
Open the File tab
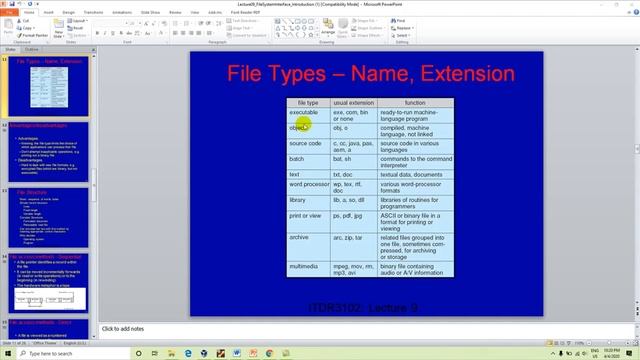(9, 13)
